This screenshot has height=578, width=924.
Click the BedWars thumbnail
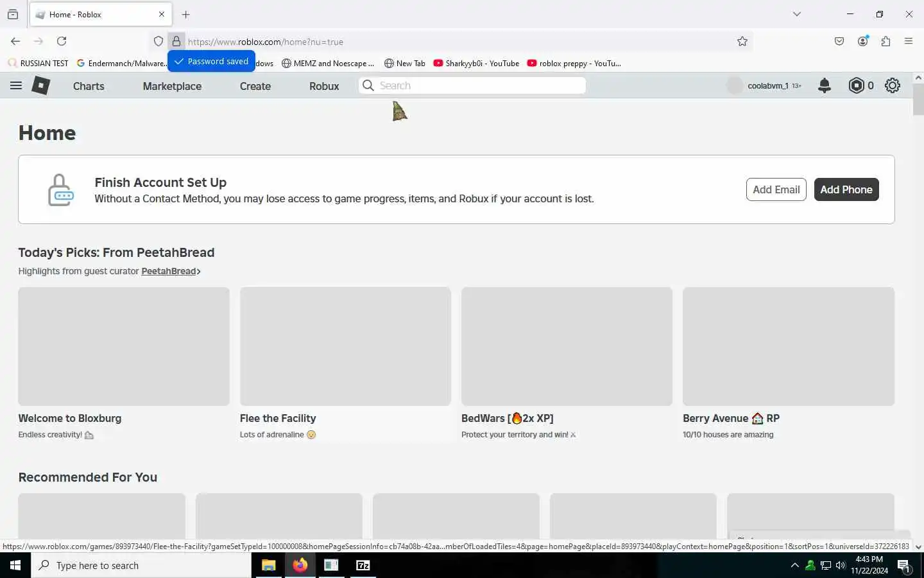click(567, 346)
